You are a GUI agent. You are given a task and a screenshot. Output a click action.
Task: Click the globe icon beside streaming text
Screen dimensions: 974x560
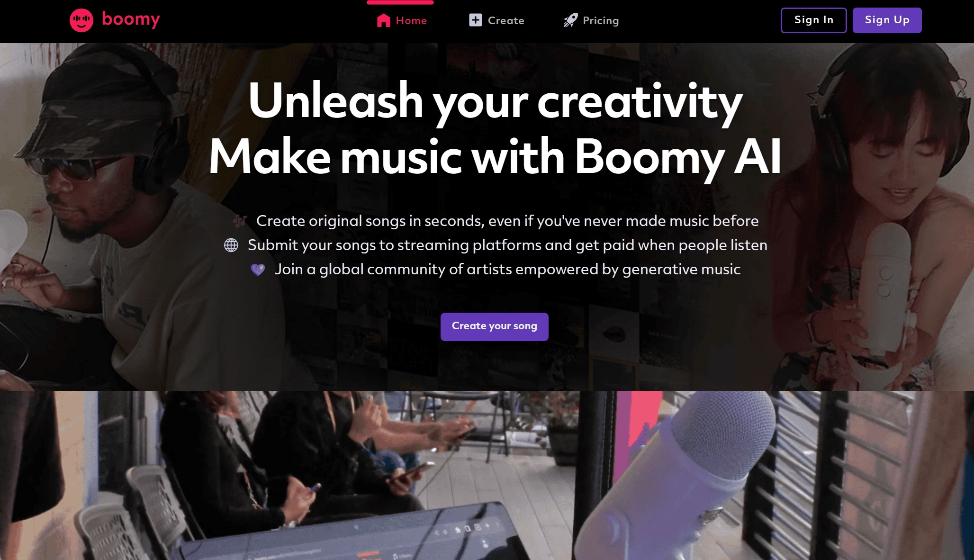pos(231,245)
